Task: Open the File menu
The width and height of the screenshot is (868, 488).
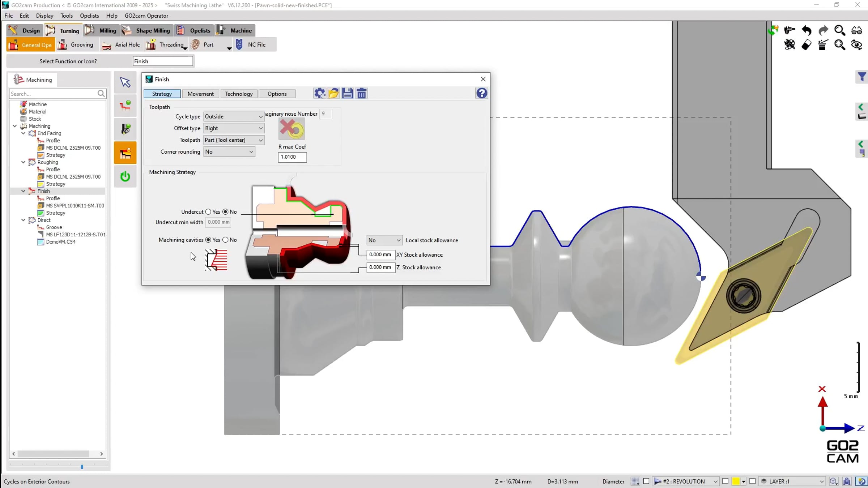Action: 9,16
